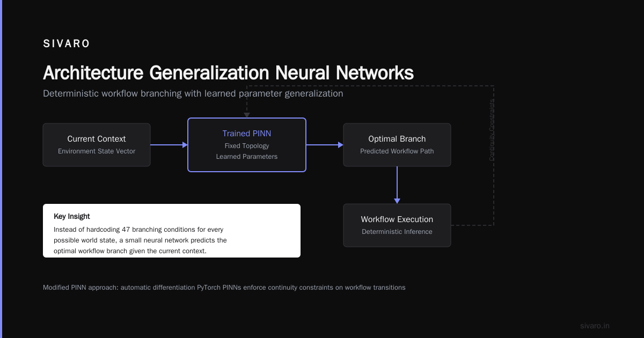Click the Predicted Workflow Path label
Viewport: 644px width, 338px height.
[x=397, y=151]
